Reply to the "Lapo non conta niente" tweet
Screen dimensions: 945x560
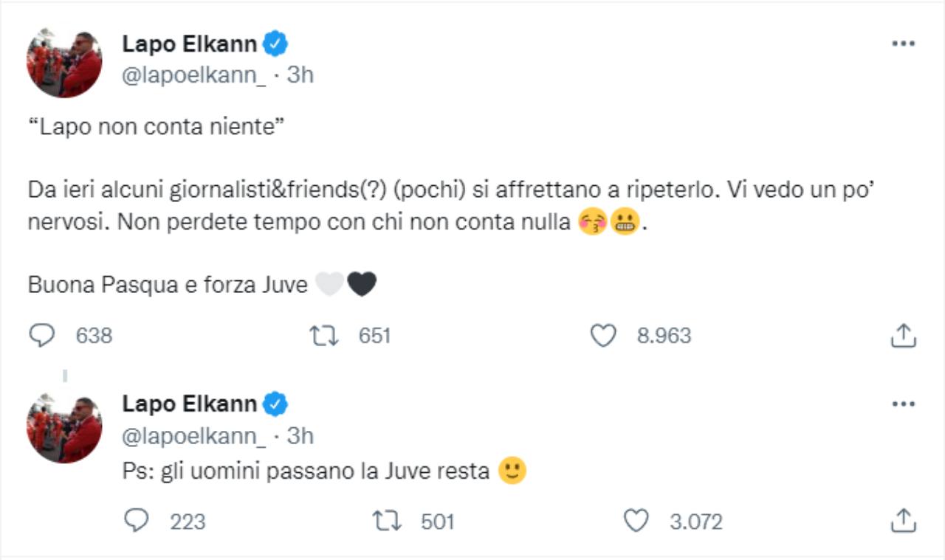[42, 336]
